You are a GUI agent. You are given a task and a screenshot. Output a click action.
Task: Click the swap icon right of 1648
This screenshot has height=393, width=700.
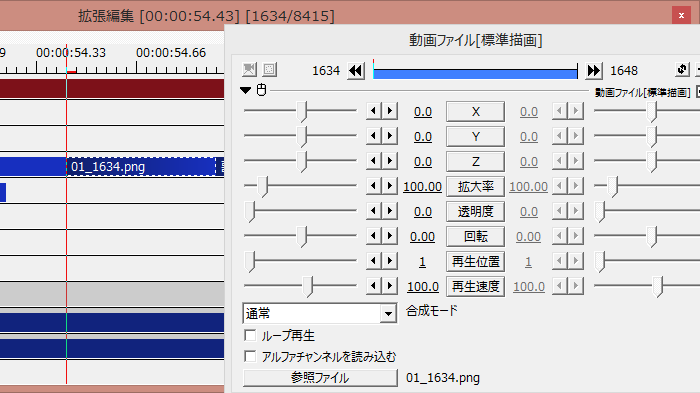pyautogui.click(x=682, y=70)
